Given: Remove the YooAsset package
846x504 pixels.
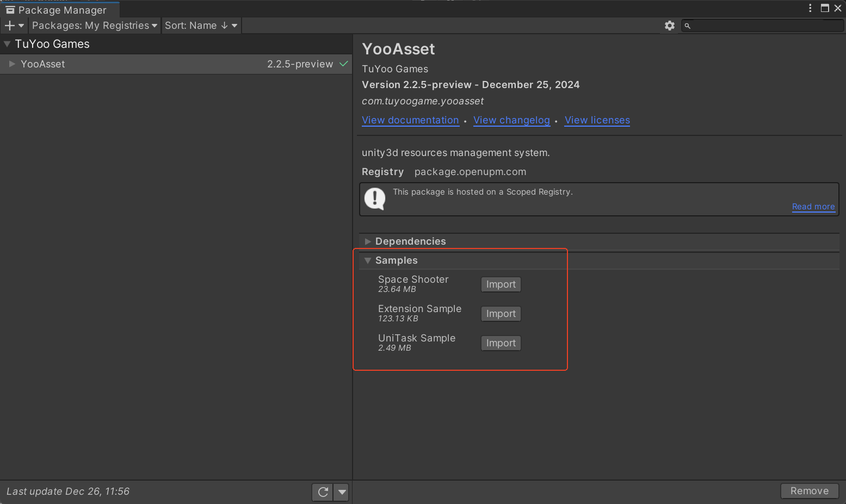Looking at the screenshot, I should pyautogui.click(x=810, y=491).
